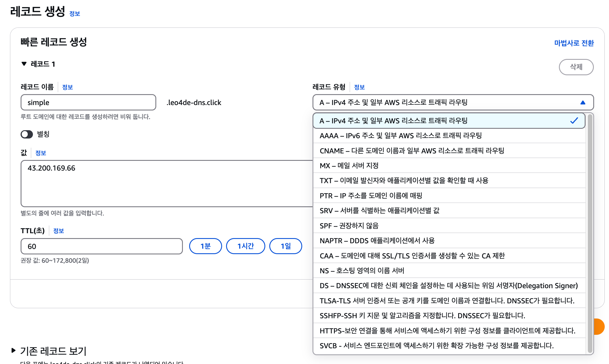Click the 삭제 delete button
The height and width of the screenshot is (364, 609).
576,67
